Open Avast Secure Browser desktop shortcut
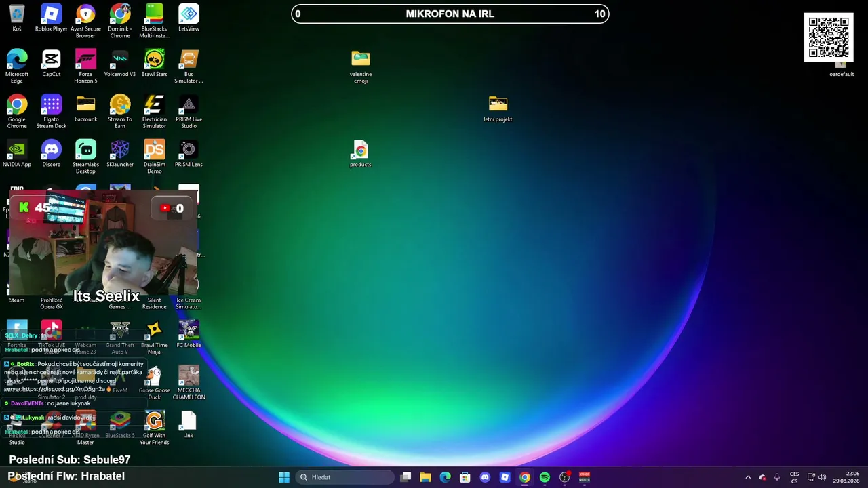 coord(85,21)
